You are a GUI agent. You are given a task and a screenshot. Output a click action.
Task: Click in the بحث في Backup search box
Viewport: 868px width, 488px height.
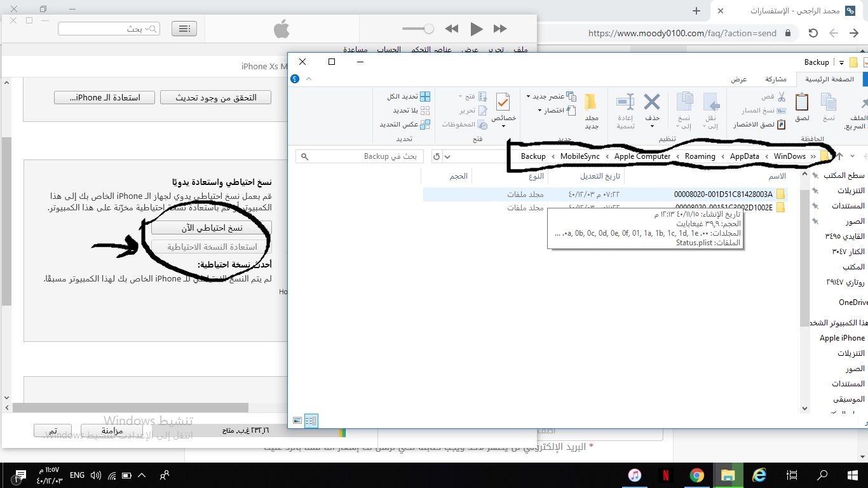360,156
